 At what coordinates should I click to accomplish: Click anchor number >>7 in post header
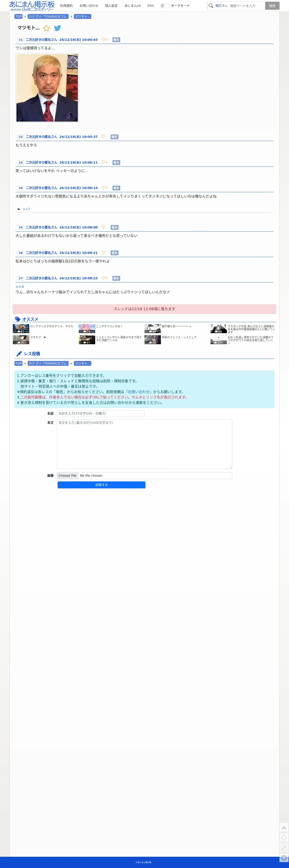(x=20, y=278)
